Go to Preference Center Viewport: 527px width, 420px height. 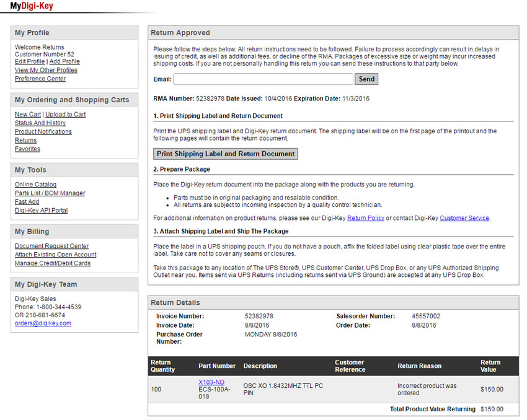click(40, 79)
